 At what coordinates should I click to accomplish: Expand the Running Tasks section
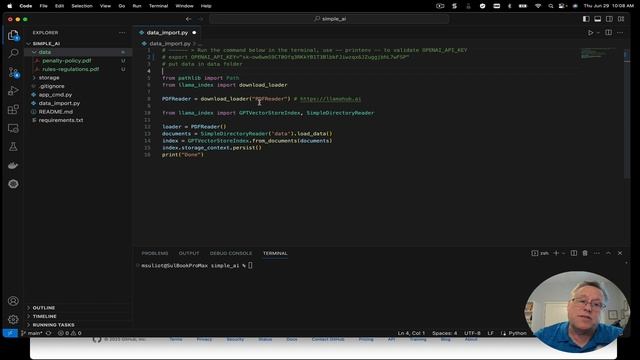click(x=53, y=325)
